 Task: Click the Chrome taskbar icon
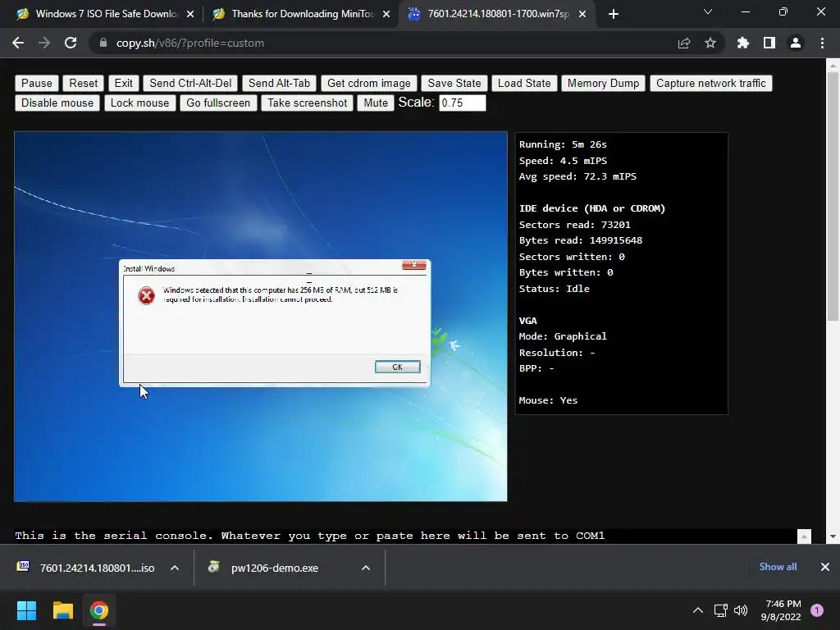[99, 610]
